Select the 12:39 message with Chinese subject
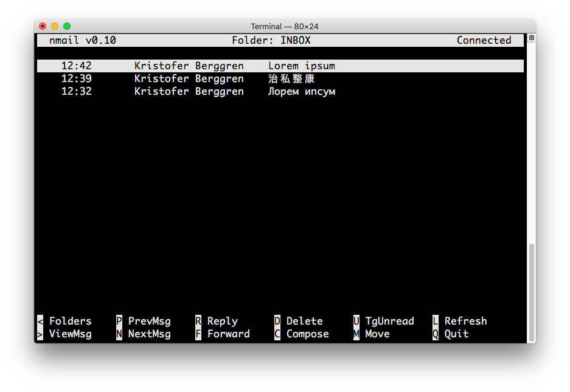 click(280, 78)
